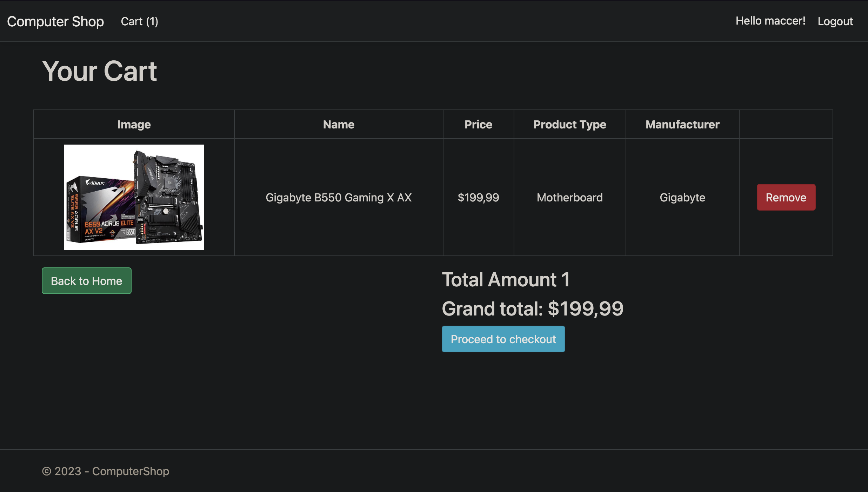Select the Motherboard product type cell
The width and height of the screenshot is (868, 492).
click(x=569, y=197)
